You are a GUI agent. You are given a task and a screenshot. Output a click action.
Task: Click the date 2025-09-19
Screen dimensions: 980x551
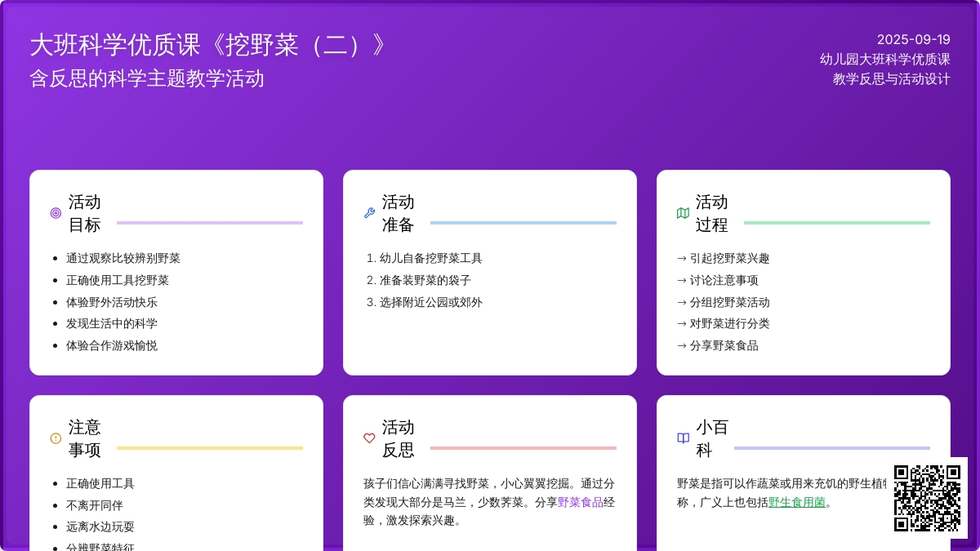pyautogui.click(x=913, y=39)
